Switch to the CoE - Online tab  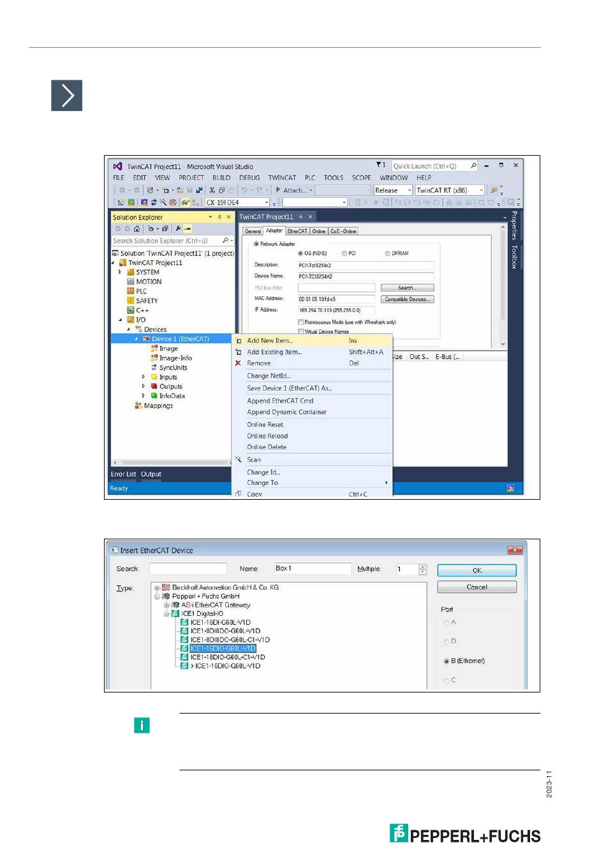[x=343, y=231]
